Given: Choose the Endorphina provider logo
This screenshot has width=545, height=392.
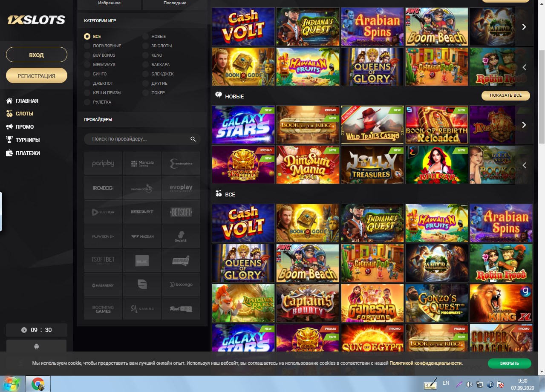Looking at the screenshot, I should [x=181, y=163].
